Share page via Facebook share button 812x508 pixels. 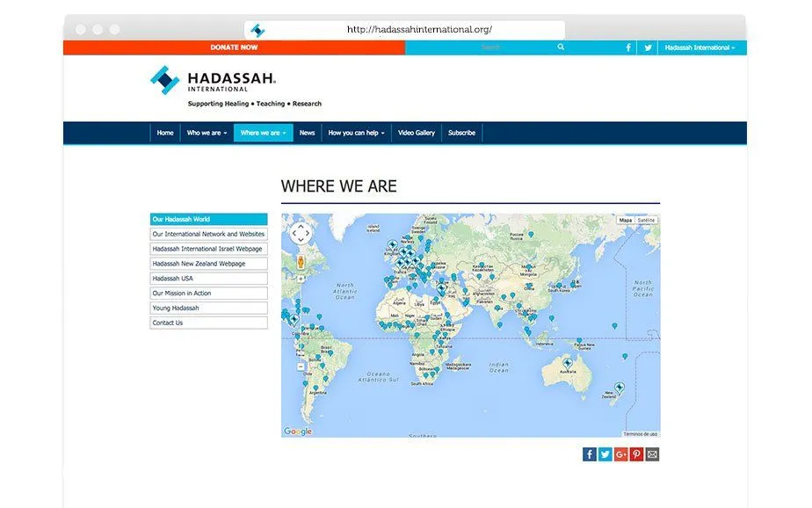590,454
